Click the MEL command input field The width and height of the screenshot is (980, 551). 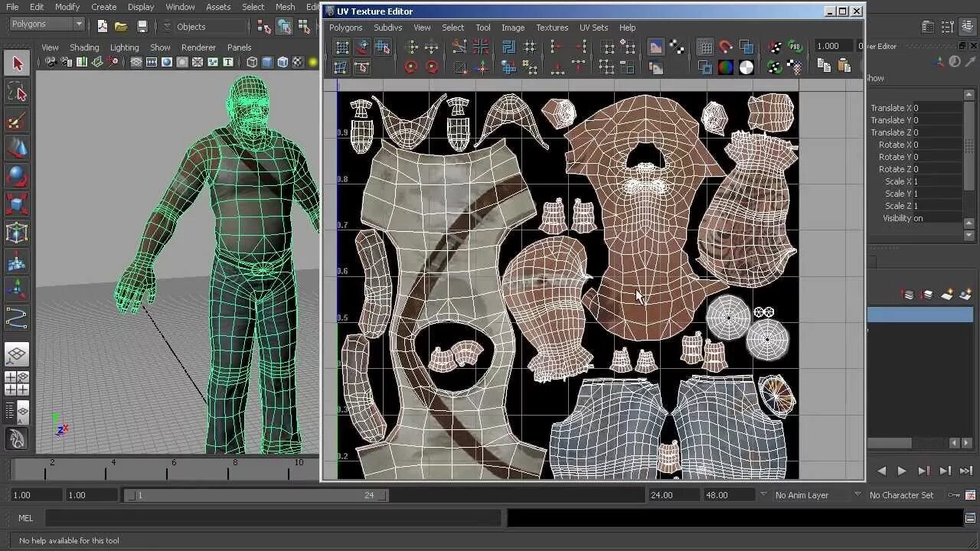(x=272, y=518)
